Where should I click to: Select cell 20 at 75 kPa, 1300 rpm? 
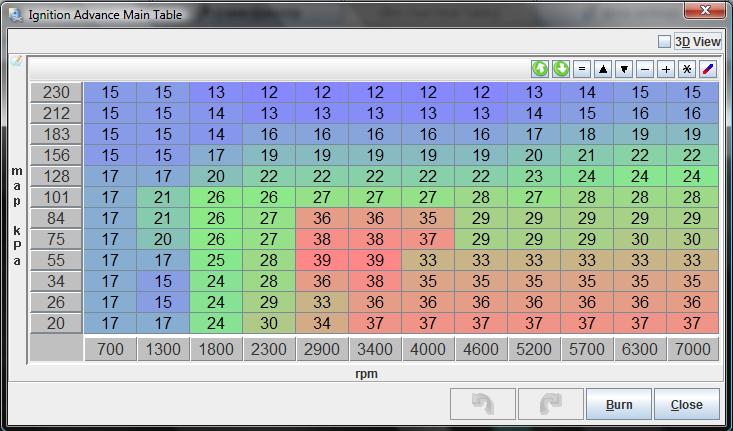click(x=163, y=239)
